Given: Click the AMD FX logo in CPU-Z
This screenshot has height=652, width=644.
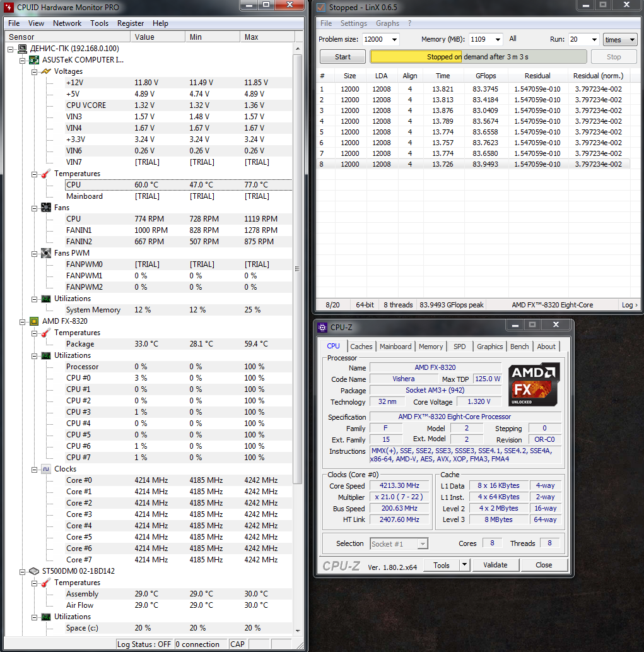Looking at the screenshot, I should (x=534, y=384).
